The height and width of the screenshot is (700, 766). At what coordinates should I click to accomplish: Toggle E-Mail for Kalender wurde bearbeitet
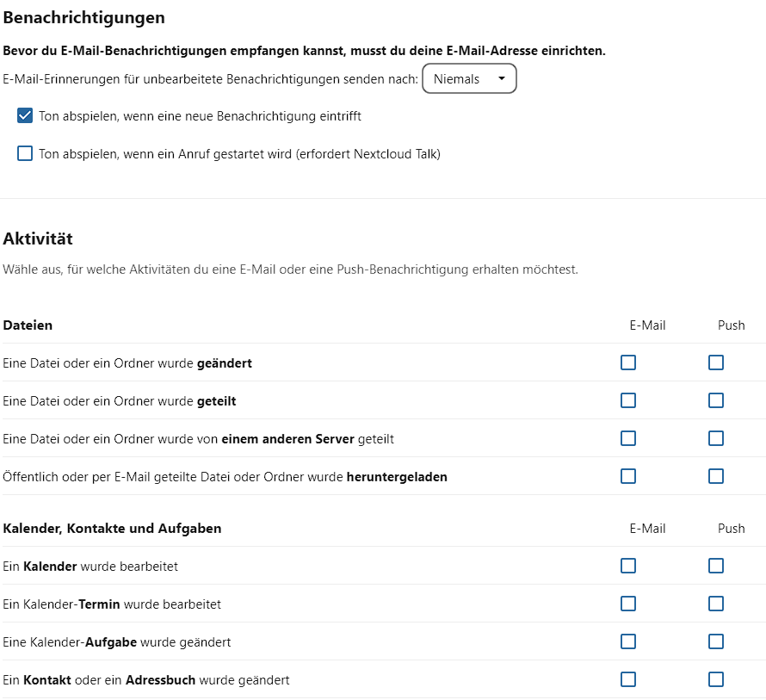[628, 567]
